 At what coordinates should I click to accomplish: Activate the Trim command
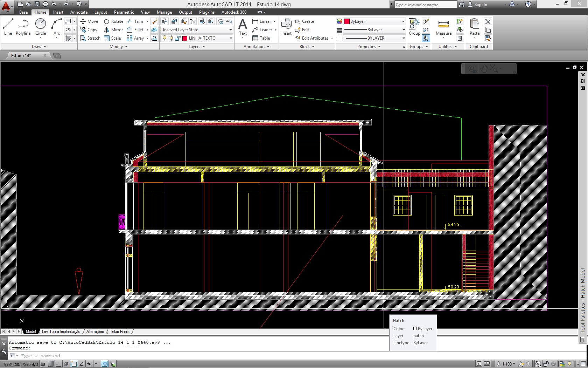point(135,21)
